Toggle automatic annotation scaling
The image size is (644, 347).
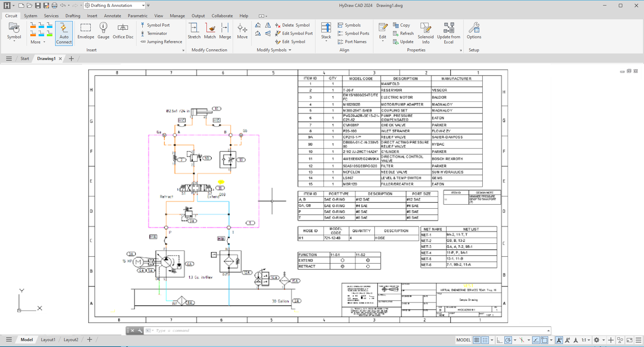pyautogui.click(x=567, y=340)
